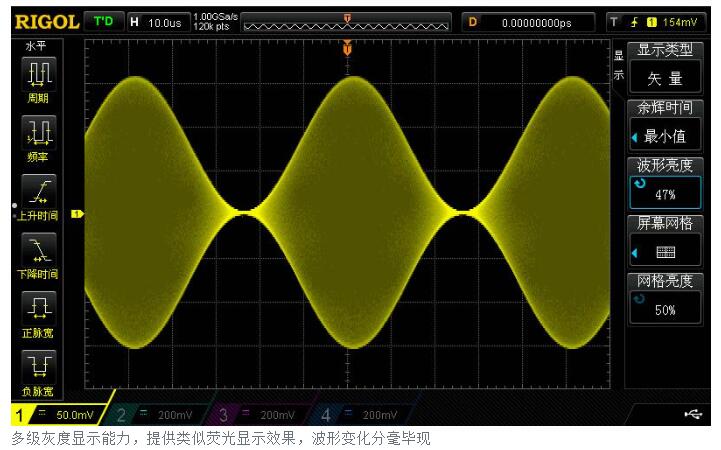Open the 显示类型 display type selector

click(x=665, y=70)
